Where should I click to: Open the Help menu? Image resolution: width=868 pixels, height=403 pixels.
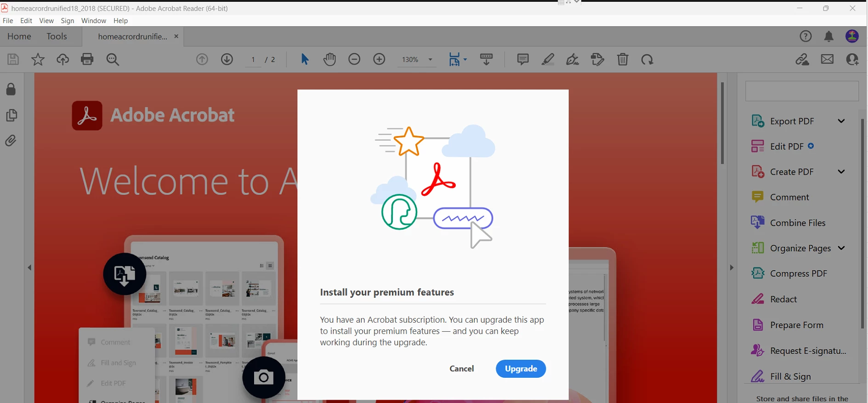point(121,21)
